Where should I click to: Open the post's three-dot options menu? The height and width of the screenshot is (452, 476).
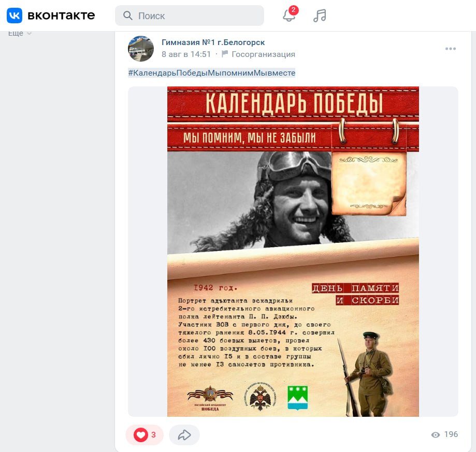450,49
